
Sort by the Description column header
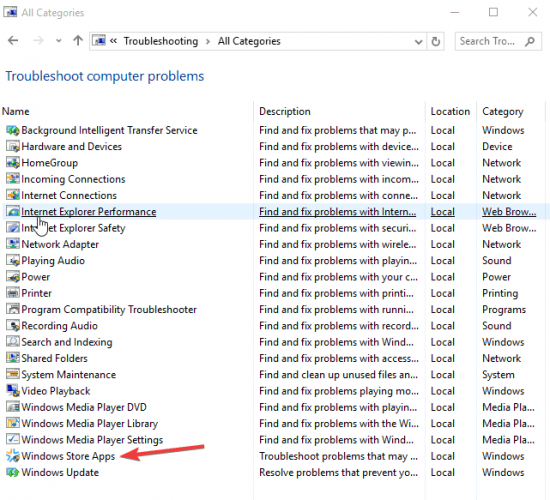pyautogui.click(x=285, y=112)
